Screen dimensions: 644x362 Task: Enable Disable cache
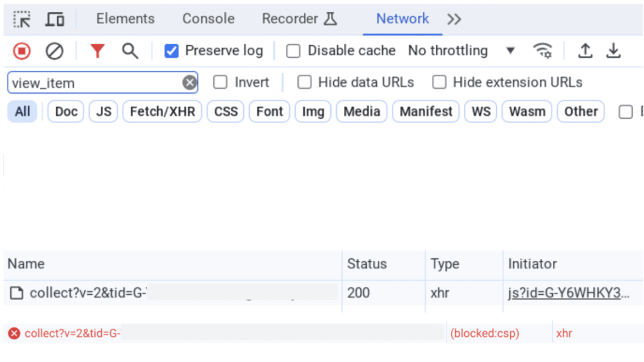tap(293, 50)
